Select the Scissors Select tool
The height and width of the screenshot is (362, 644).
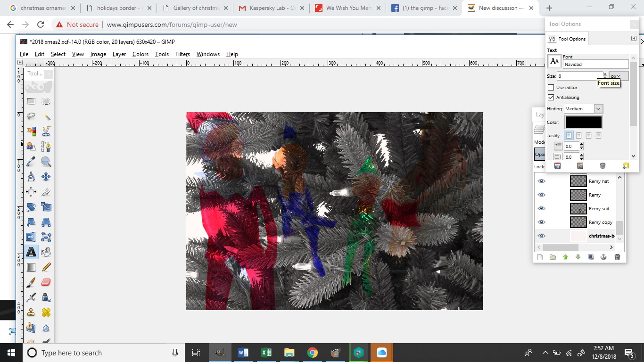(46, 132)
